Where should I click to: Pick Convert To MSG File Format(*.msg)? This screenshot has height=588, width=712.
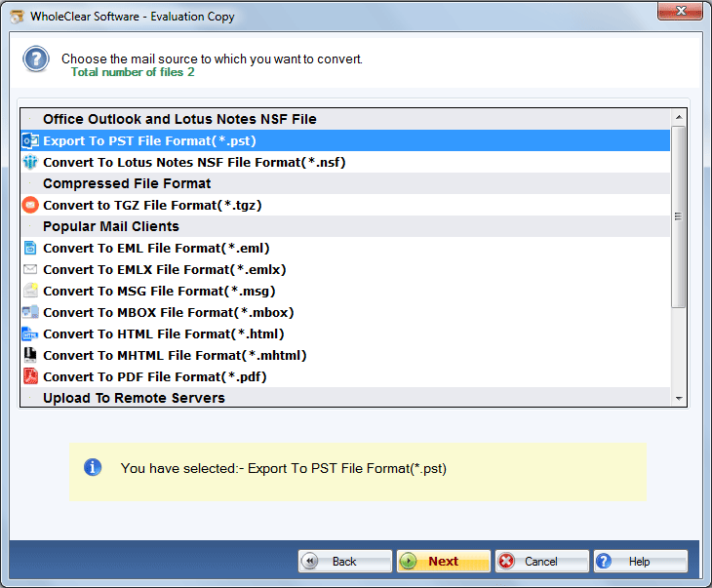point(345,291)
